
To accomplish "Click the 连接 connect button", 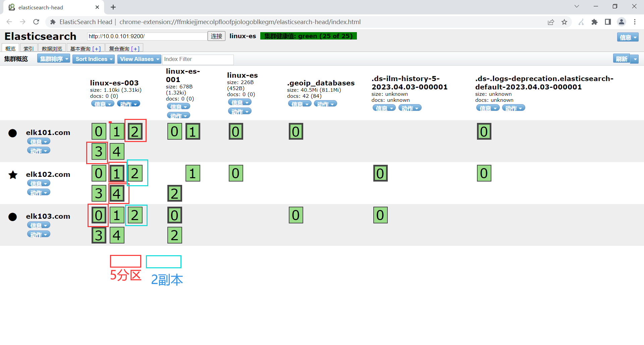I will point(216,36).
